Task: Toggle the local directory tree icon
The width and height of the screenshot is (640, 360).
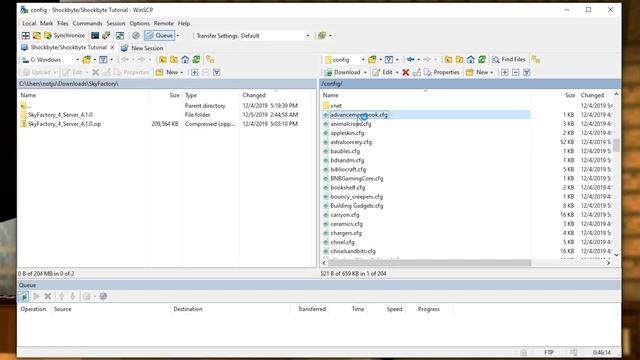Action: 210,60
